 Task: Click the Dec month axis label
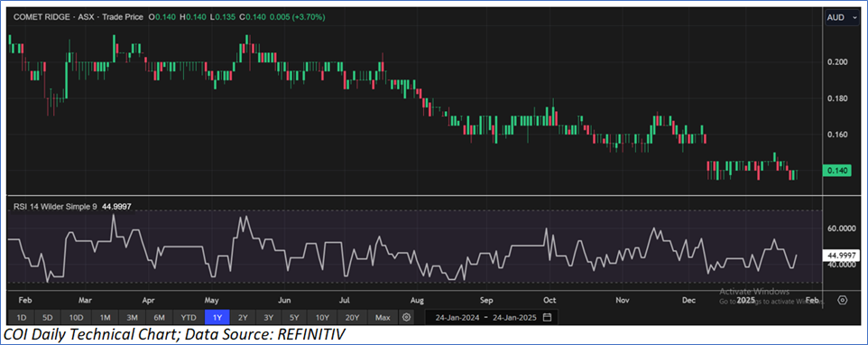pos(688,300)
